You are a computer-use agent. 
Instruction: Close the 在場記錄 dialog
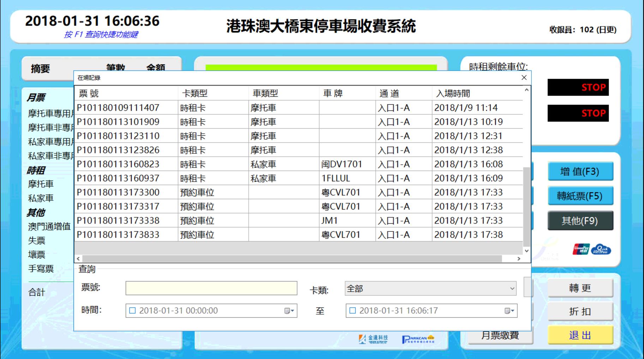pyautogui.click(x=524, y=78)
